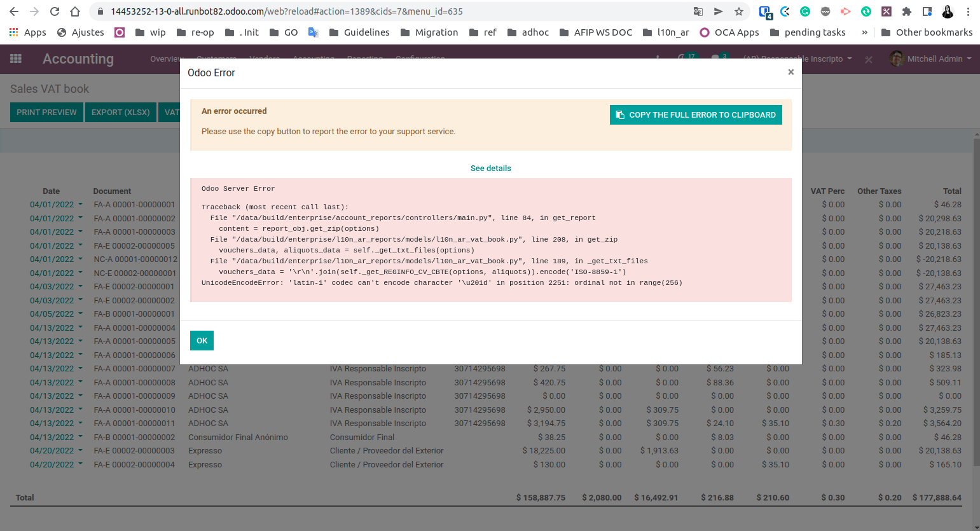
Task: Open the Apps bookmark shortcut
Action: (27, 32)
